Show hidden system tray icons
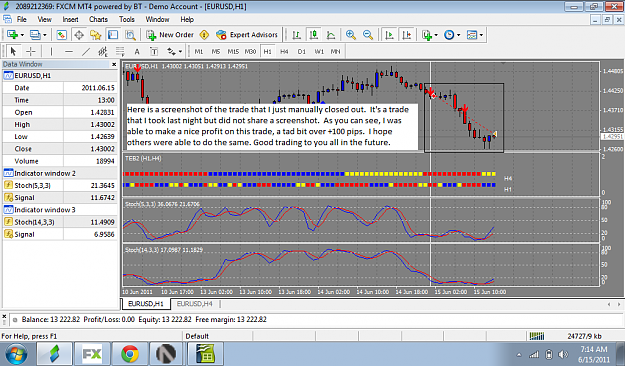The height and width of the screenshot is (366, 625). click(x=519, y=354)
